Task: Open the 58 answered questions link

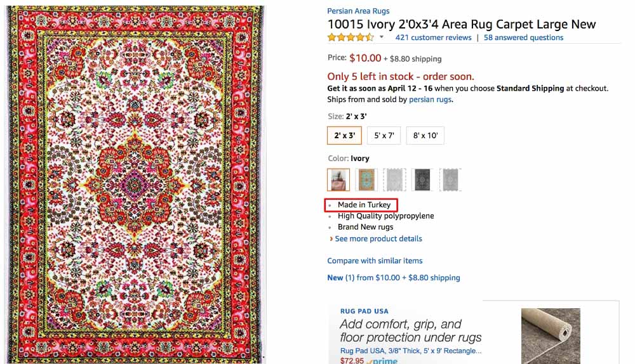Action: click(x=523, y=37)
